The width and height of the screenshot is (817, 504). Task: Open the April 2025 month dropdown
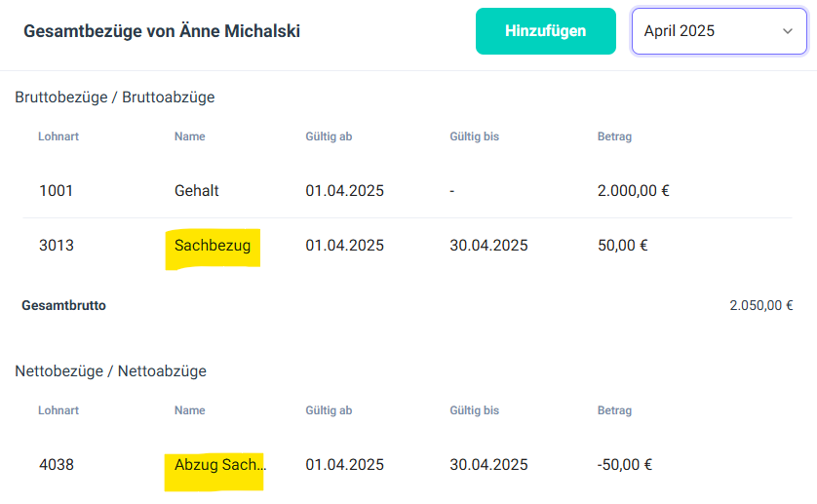pos(719,31)
